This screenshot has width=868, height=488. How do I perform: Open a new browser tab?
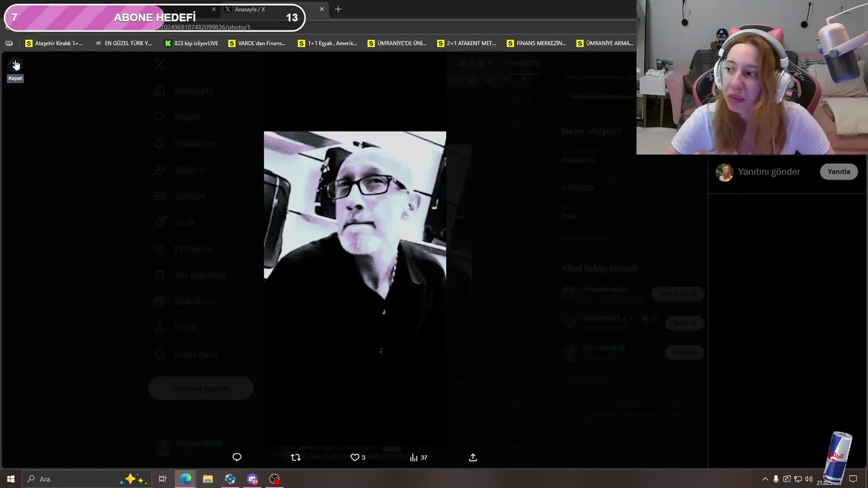(x=338, y=9)
